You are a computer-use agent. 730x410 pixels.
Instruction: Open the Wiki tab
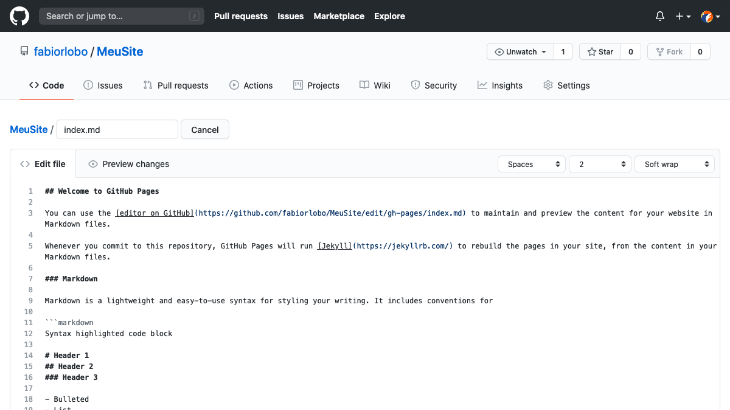tap(375, 86)
